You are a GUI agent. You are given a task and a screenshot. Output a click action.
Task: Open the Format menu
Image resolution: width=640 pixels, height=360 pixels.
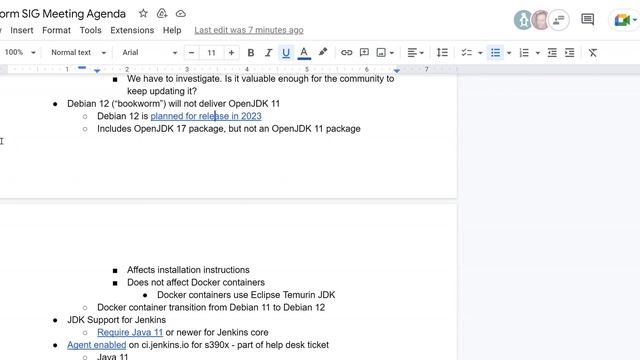click(56, 30)
